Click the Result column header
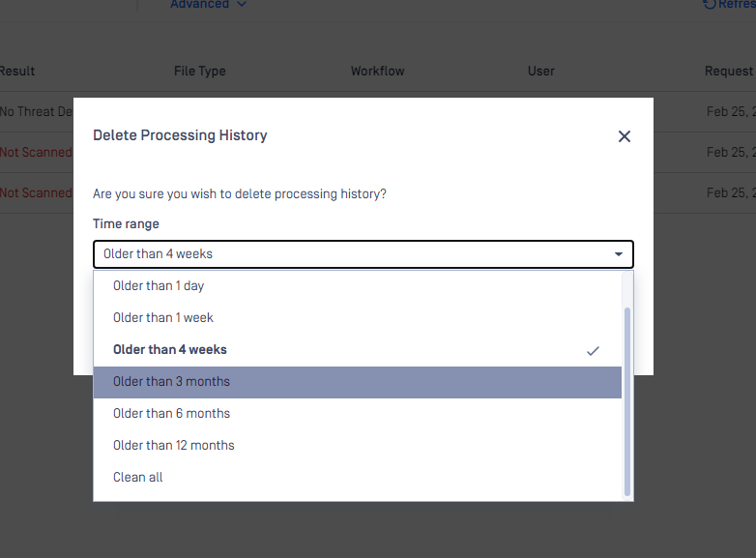Viewport: 756px width, 558px height. 17,71
